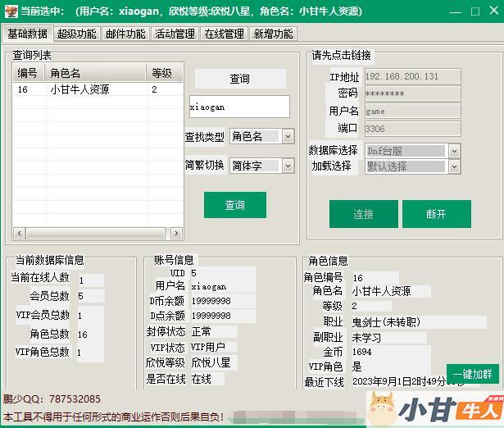The height and width of the screenshot is (428, 504).
Task: Switch to the 超级功能 tab
Action: tap(76, 34)
